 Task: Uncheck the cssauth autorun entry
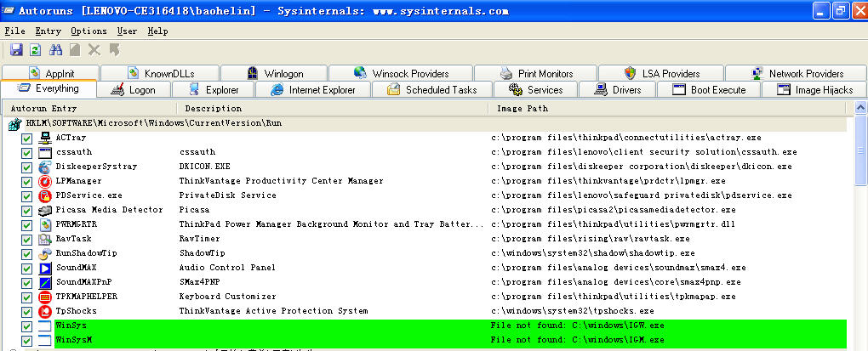point(26,153)
